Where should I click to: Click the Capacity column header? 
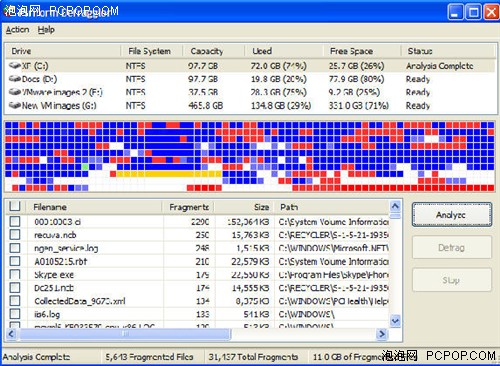[214, 51]
